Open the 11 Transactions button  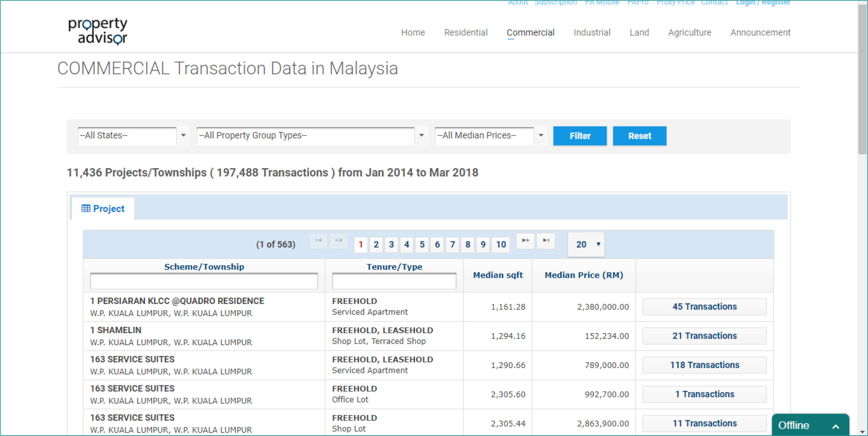pos(704,423)
